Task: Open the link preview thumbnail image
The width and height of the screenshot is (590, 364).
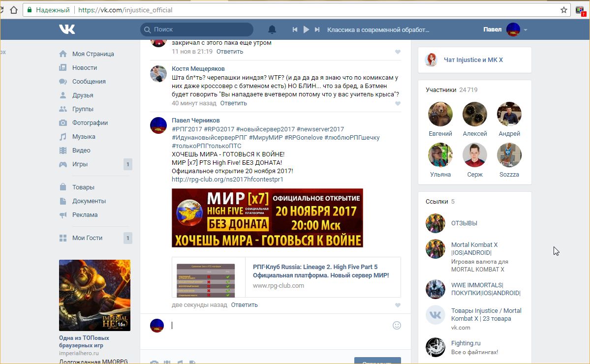Action: pos(206,280)
